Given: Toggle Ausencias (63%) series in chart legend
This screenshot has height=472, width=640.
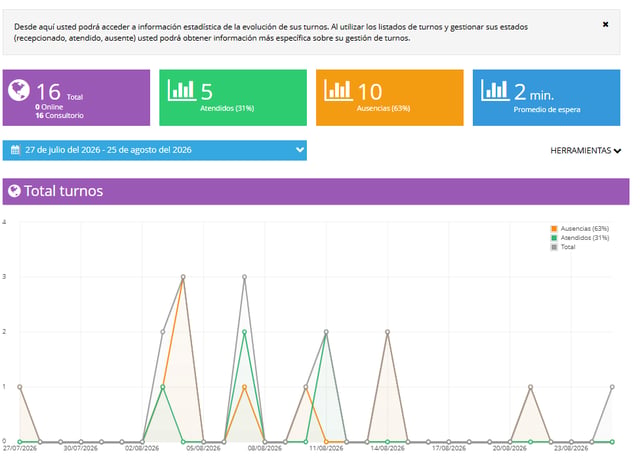Looking at the screenshot, I should coord(580,229).
